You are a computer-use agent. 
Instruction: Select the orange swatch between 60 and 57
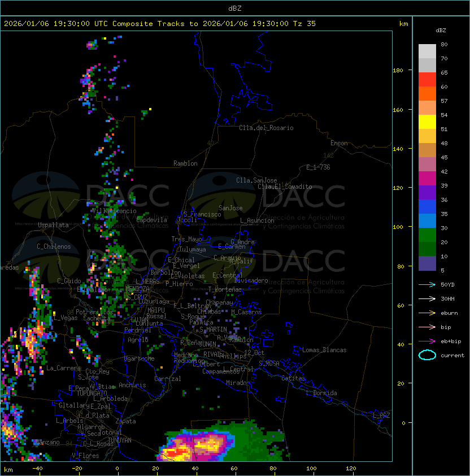[x=427, y=93]
